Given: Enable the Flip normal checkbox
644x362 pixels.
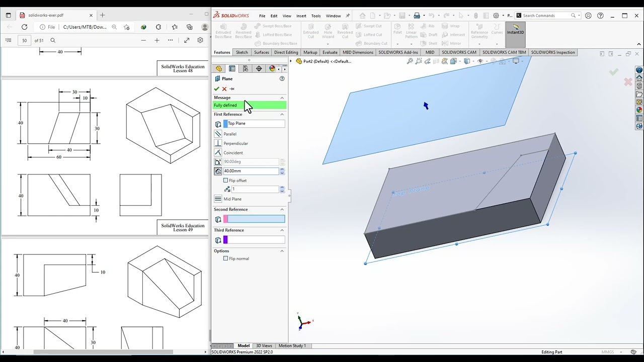Looking at the screenshot, I should pos(226,258).
